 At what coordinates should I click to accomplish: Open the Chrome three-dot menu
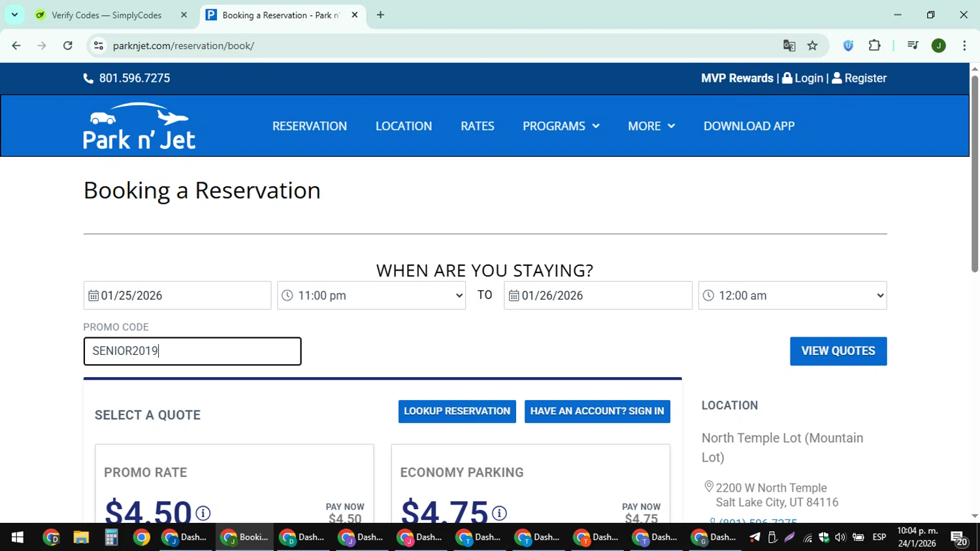964,46
